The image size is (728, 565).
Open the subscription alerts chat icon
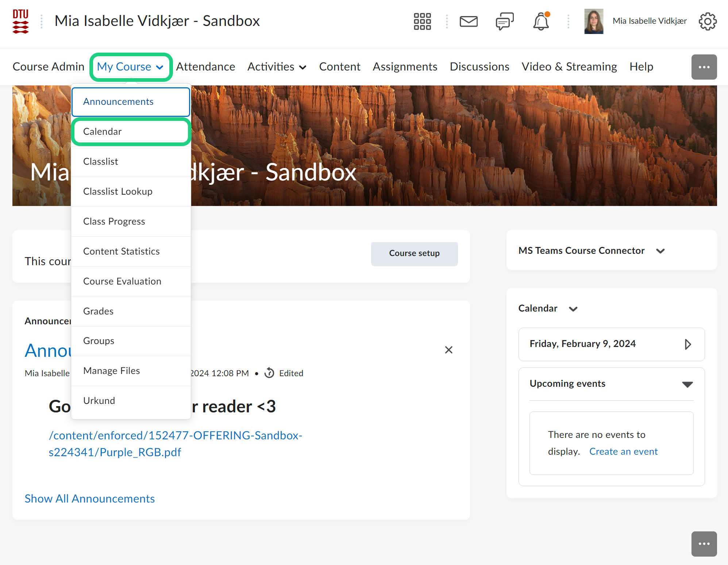point(505,22)
